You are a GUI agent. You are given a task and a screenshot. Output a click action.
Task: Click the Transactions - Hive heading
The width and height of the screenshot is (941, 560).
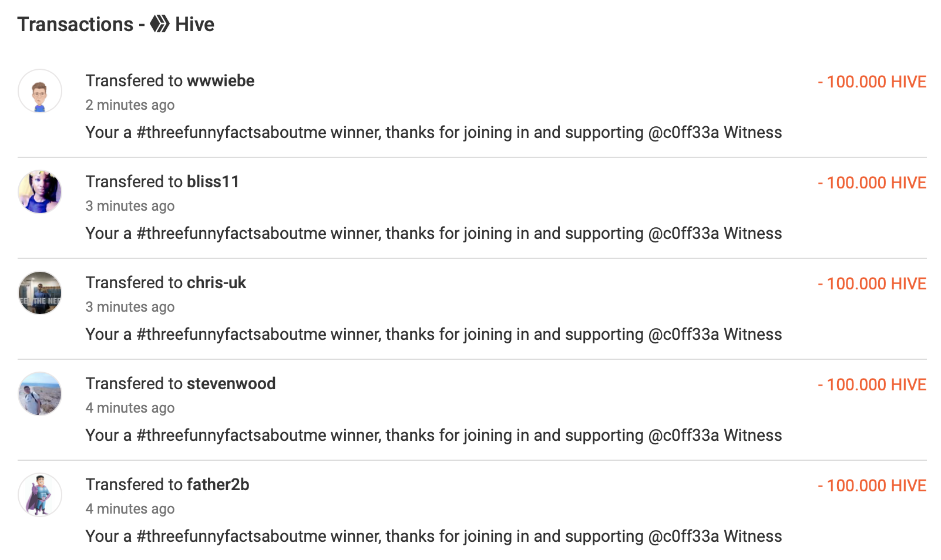click(116, 24)
